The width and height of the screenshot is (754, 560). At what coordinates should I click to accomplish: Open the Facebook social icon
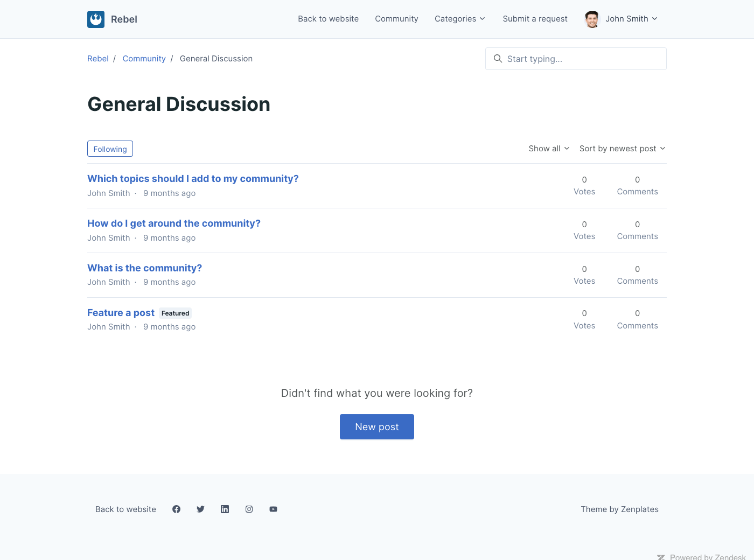[x=176, y=509]
